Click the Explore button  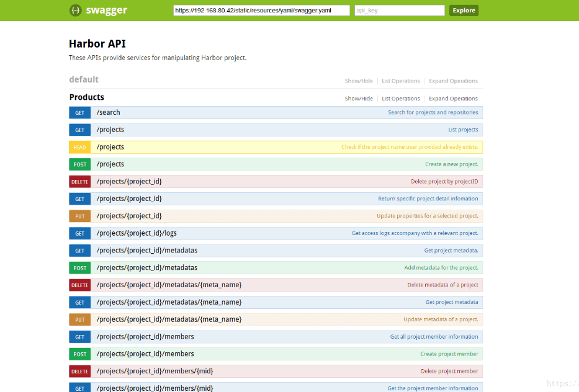(x=464, y=11)
